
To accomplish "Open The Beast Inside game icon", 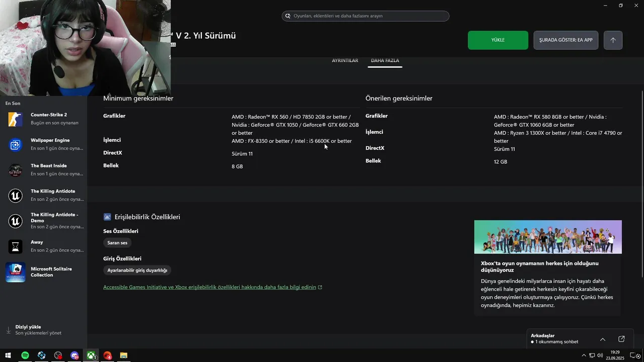I will coord(16,170).
